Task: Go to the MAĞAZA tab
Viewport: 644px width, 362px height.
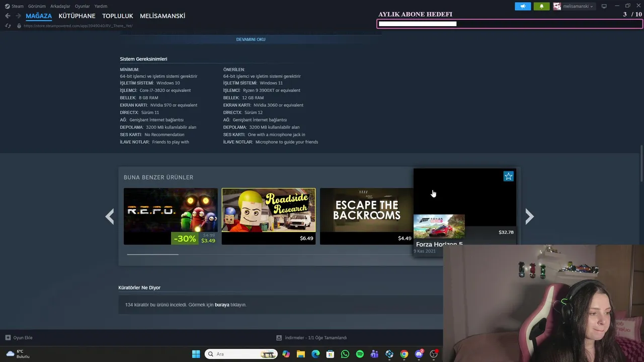Action: pos(39,16)
